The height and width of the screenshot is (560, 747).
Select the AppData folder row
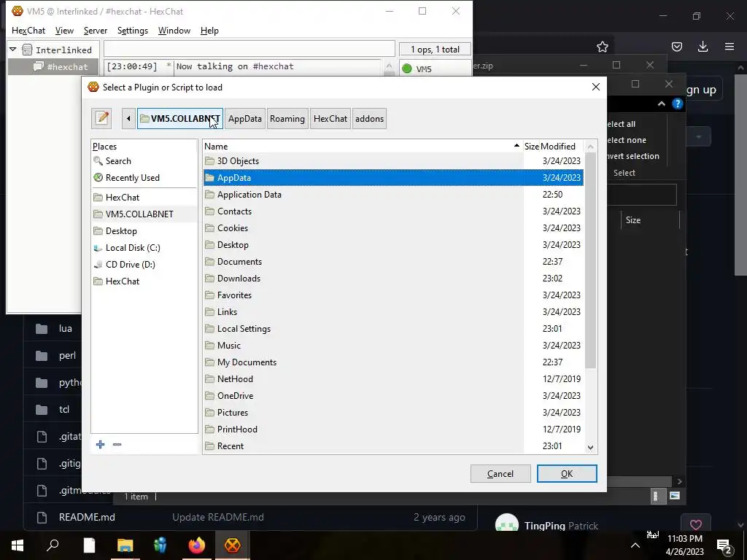(x=393, y=178)
